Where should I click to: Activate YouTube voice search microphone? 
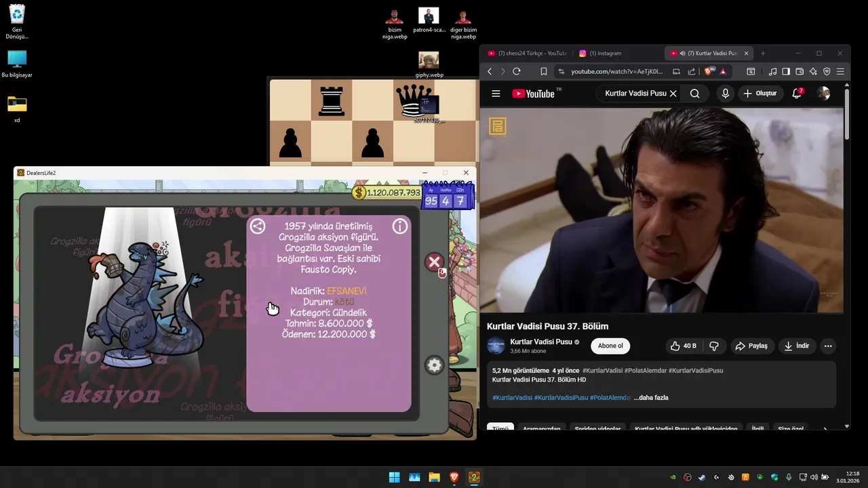pyautogui.click(x=726, y=94)
